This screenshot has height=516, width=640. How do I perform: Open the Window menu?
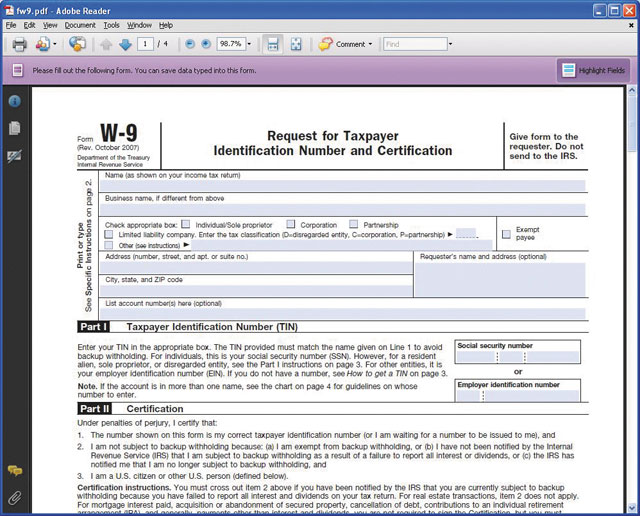click(139, 25)
